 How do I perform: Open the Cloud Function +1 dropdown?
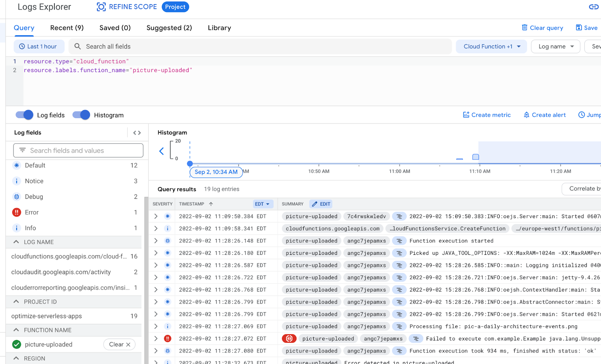point(491,47)
